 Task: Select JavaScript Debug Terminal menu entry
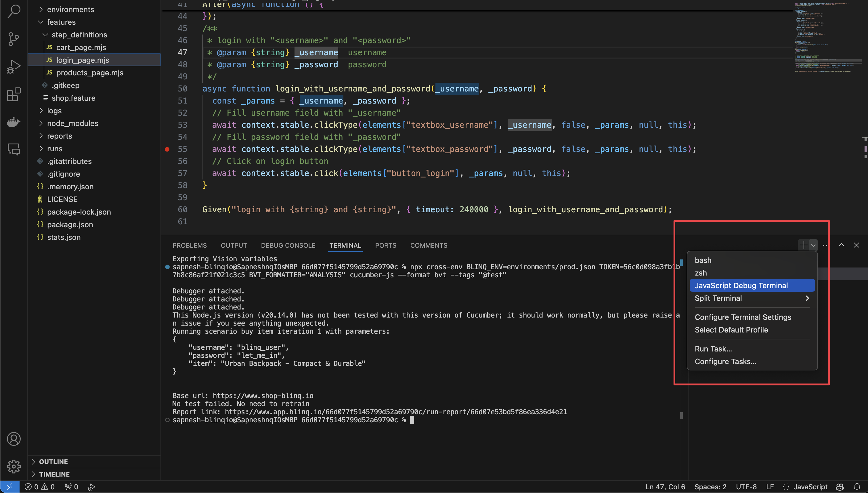pyautogui.click(x=741, y=285)
